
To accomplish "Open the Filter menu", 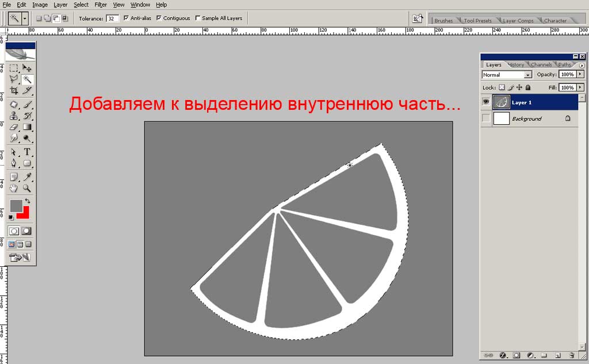I will click(x=101, y=5).
